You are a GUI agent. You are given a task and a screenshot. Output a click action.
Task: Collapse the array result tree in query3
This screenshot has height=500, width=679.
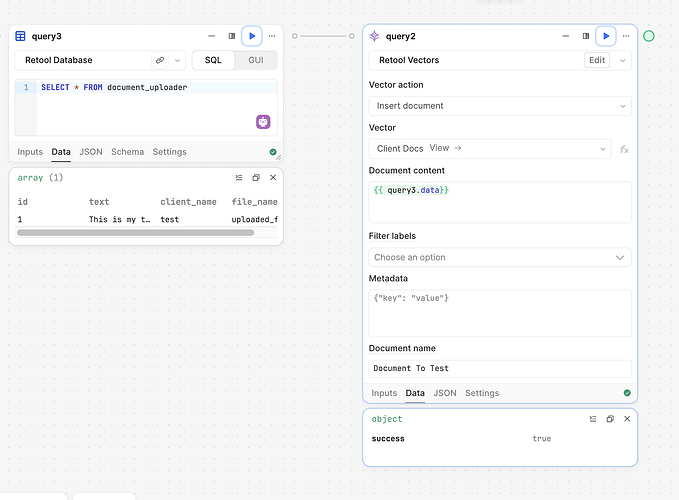[x=239, y=177]
